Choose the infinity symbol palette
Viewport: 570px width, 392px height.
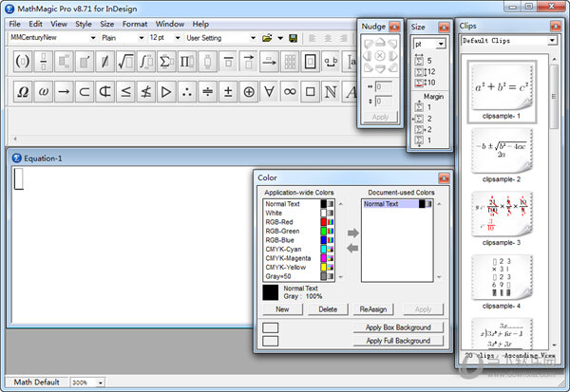pos(291,92)
